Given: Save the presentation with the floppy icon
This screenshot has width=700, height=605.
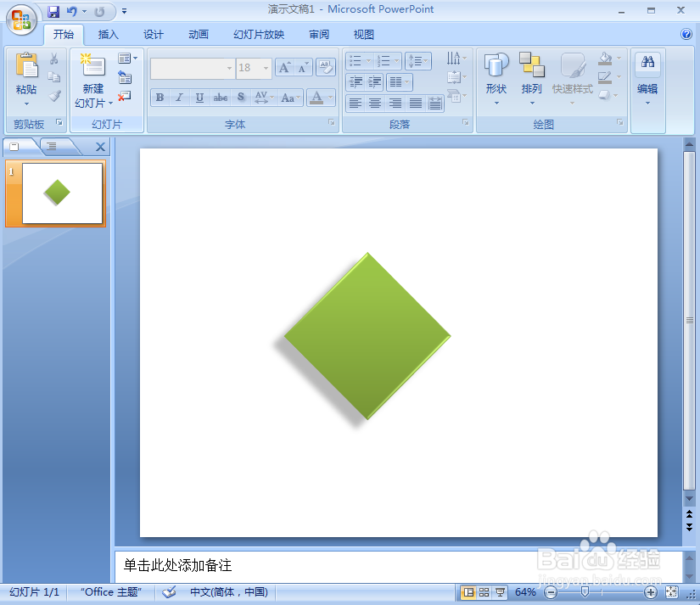Looking at the screenshot, I should tap(53, 12).
